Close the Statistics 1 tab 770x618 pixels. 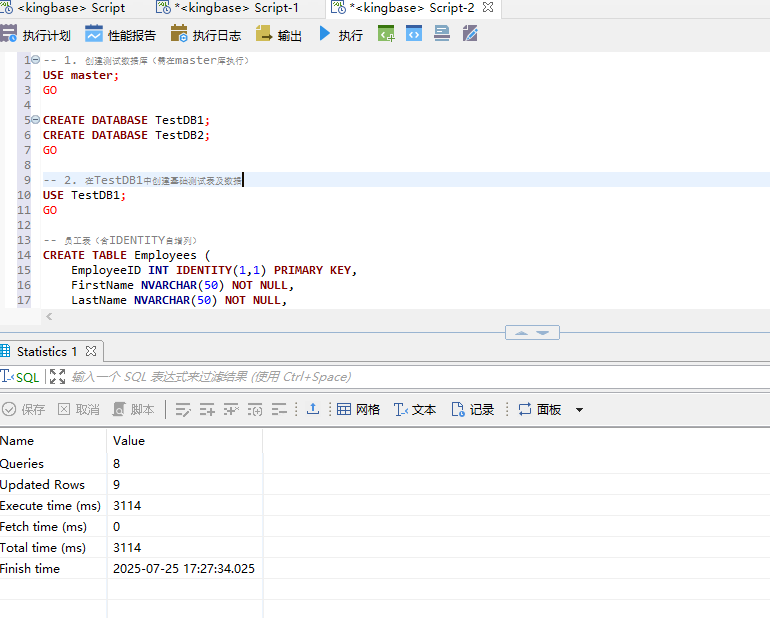[x=91, y=351]
